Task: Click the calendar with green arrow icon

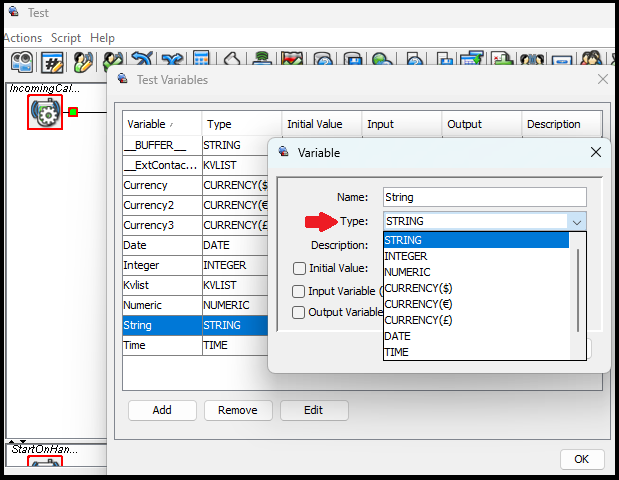Action: tap(472, 58)
